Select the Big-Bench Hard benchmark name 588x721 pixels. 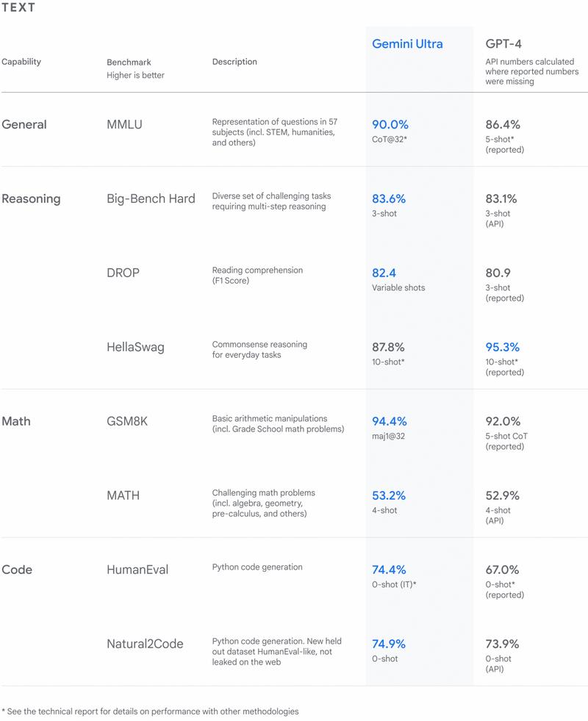(x=151, y=198)
